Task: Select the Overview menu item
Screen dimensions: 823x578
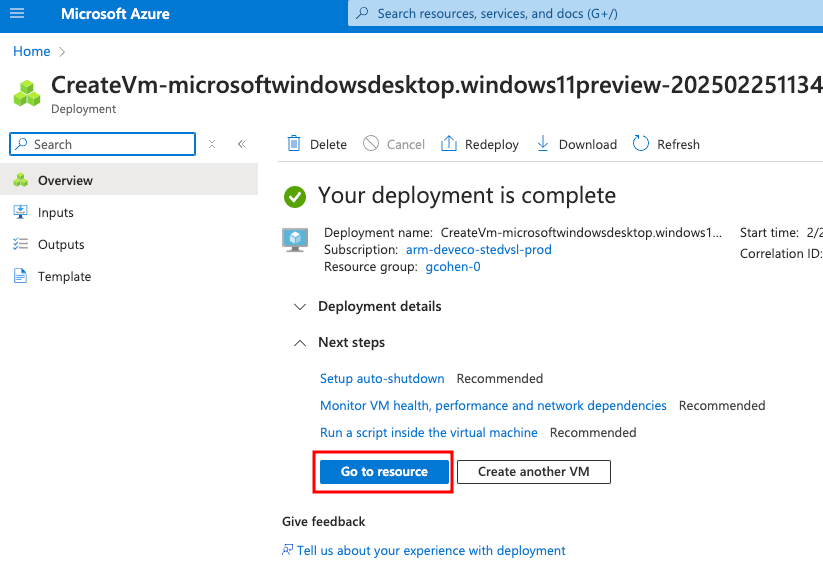Action: click(x=129, y=180)
